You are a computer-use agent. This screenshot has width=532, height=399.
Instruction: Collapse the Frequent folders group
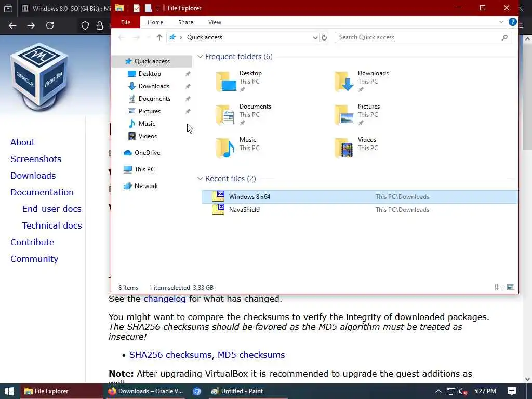pos(200,57)
